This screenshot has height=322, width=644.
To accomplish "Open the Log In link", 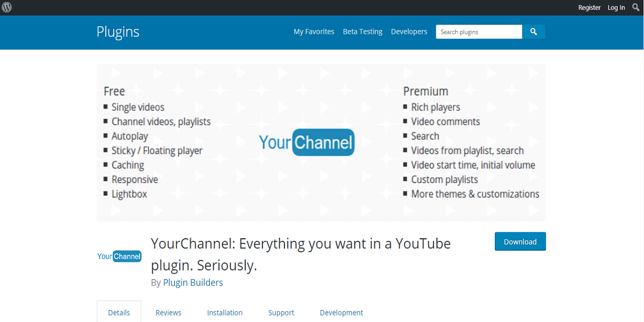I will click(616, 8).
